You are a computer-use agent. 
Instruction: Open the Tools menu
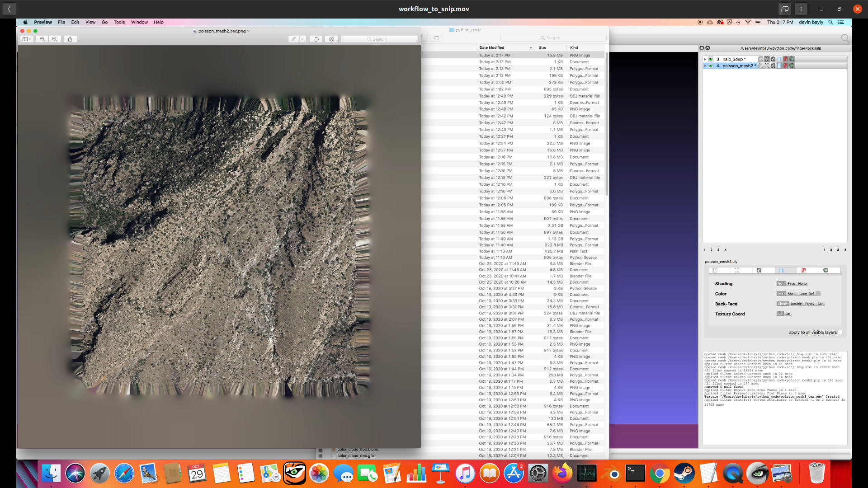(x=119, y=22)
